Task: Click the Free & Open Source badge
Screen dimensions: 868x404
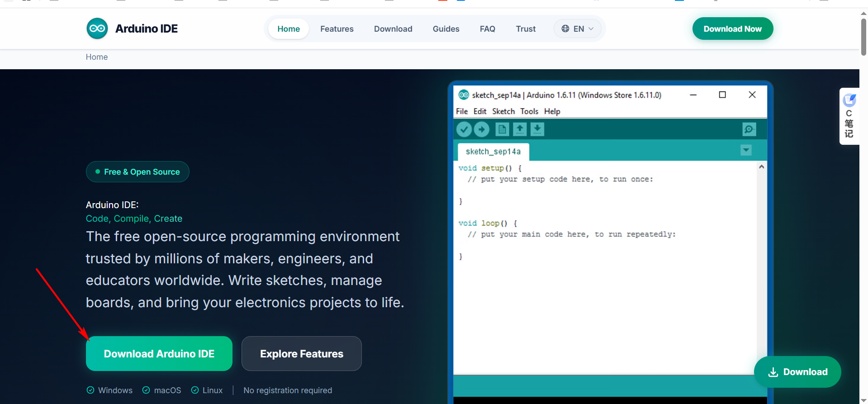Action: [138, 172]
